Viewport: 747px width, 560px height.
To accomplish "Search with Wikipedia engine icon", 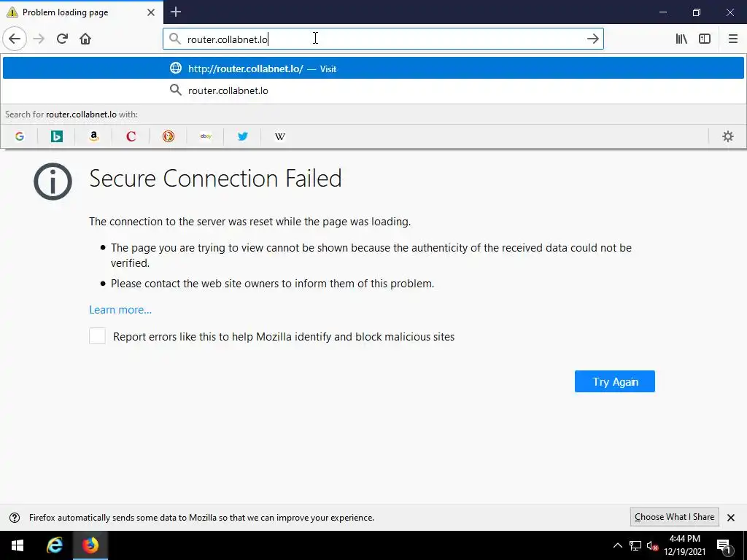I will click(x=280, y=136).
